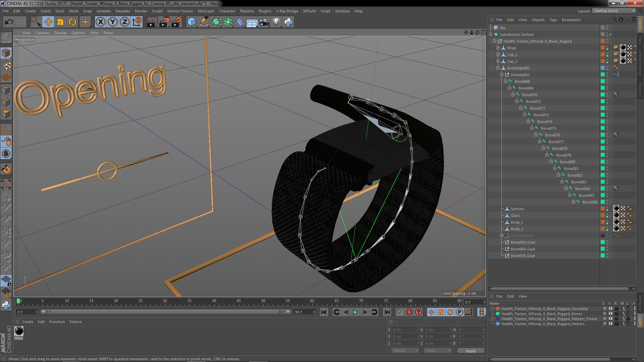Open the Floor environment icon
Image resolution: width=644 pixels, height=362 pixels.
252,22
